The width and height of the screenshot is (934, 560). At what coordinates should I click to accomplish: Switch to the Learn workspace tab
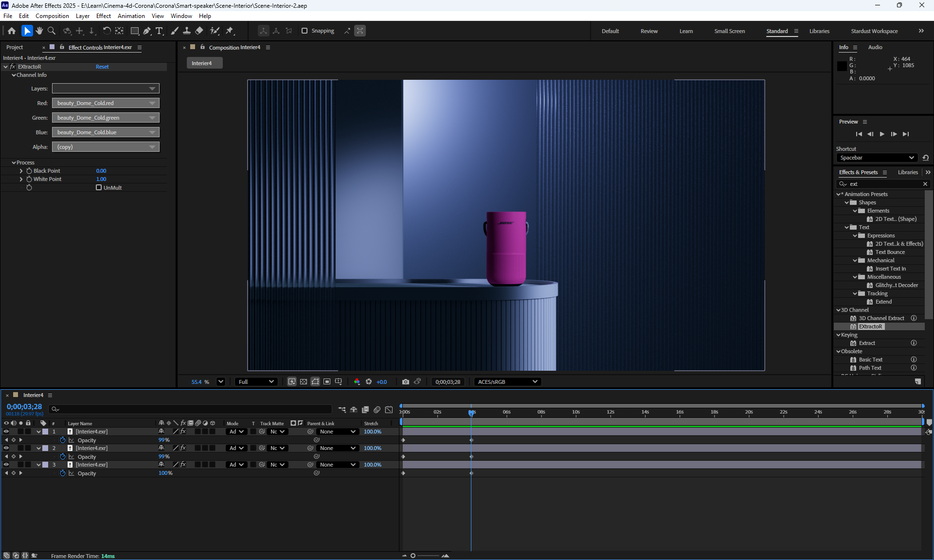686,31
